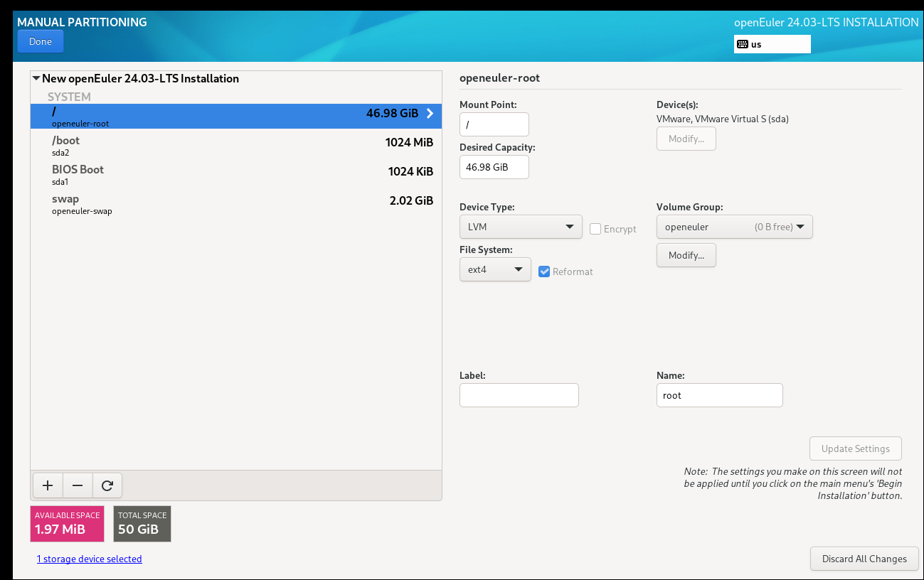Viewport: 924px width, 580px height.
Task: Click the Label input field
Action: click(x=519, y=395)
